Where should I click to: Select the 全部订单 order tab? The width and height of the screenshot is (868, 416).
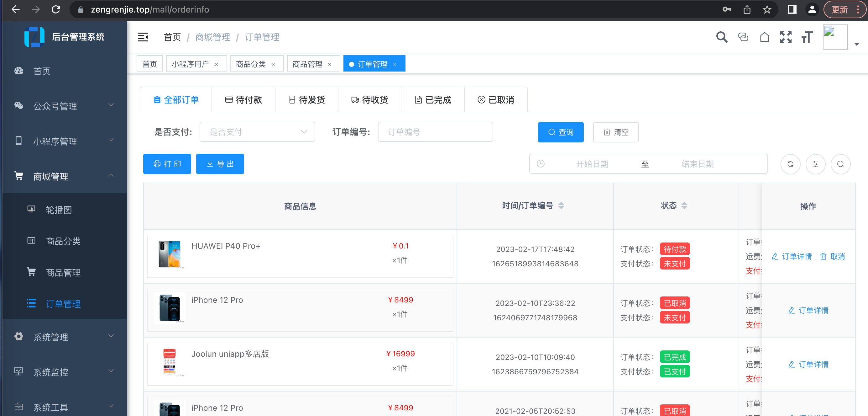point(176,100)
